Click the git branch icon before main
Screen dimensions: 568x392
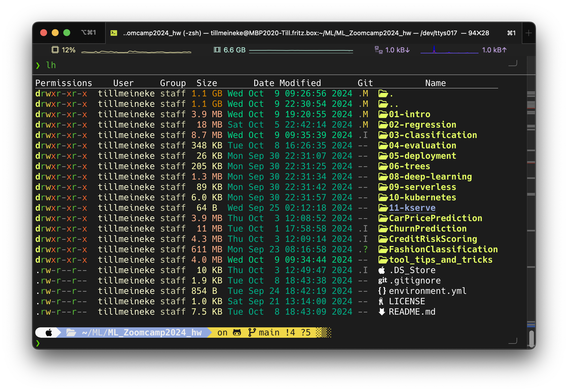[252, 333]
